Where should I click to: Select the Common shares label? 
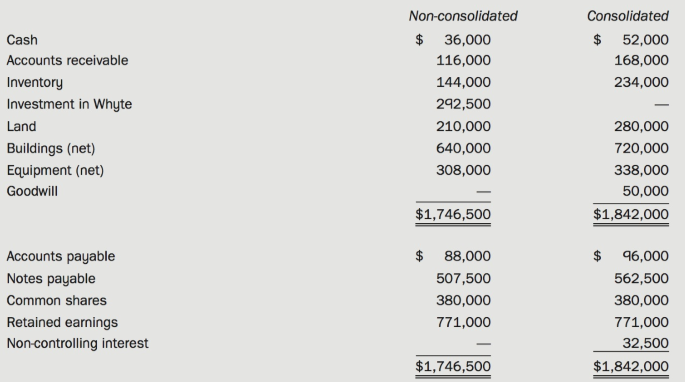coord(56,301)
